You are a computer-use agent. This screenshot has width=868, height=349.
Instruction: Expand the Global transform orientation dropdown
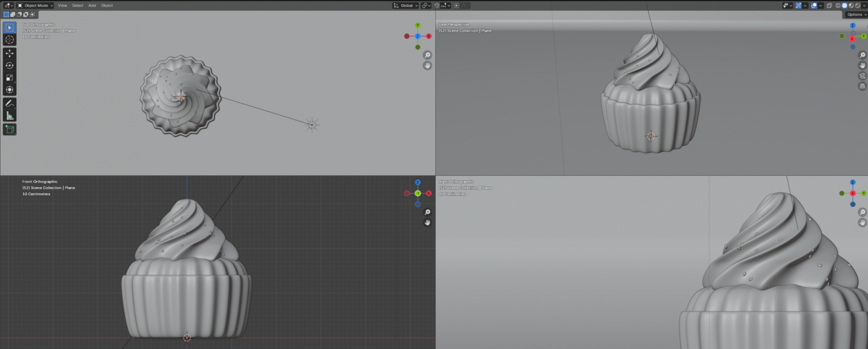click(x=406, y=6)
